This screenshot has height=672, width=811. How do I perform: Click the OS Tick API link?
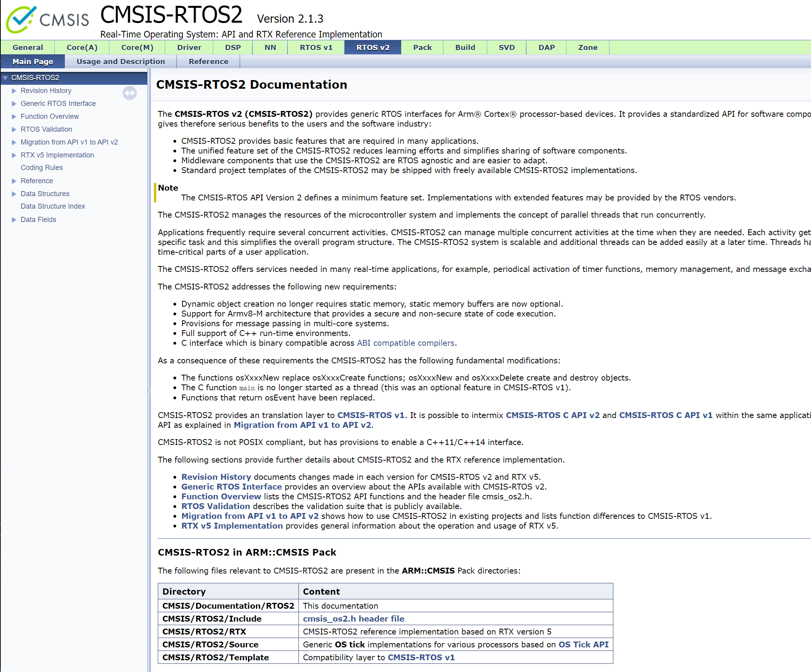(x=583, y=645)
